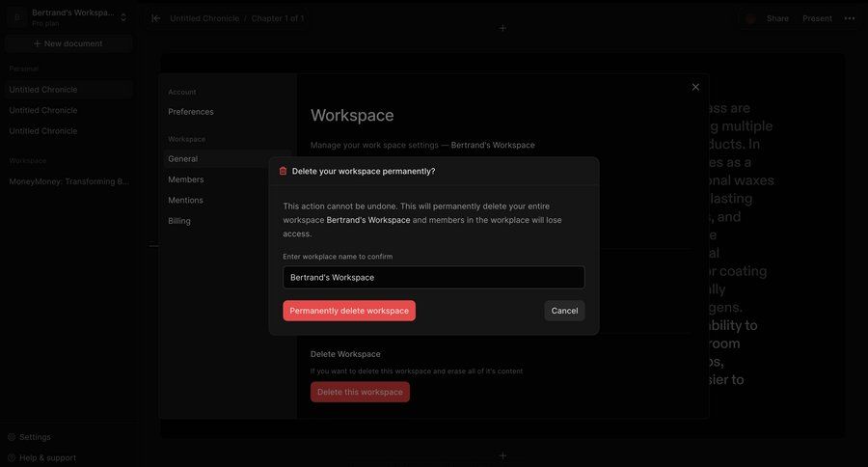Viewport: 868px width, 467px height.
Task: Click the Share button in top bar
Action: click(777, 18)
